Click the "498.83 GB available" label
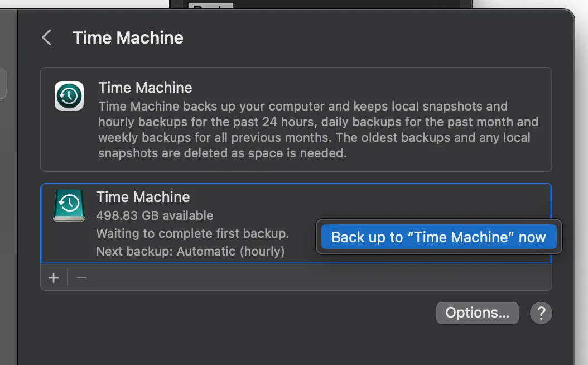Viewport: 588px width, 365px height. click(156, 215)
